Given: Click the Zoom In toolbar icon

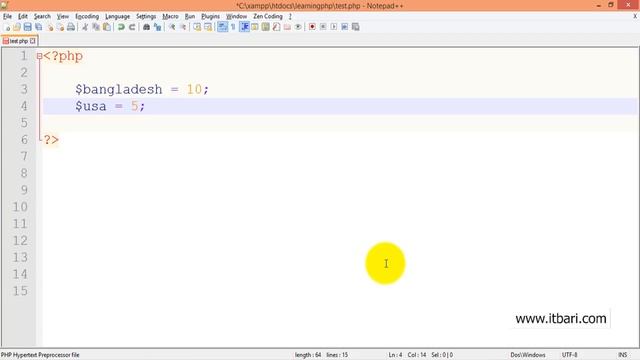Looking at the screenshot, I should tap(172, 27).
